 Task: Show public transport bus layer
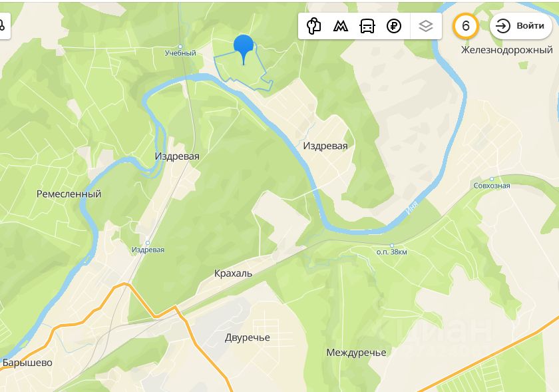click(367, 26)
